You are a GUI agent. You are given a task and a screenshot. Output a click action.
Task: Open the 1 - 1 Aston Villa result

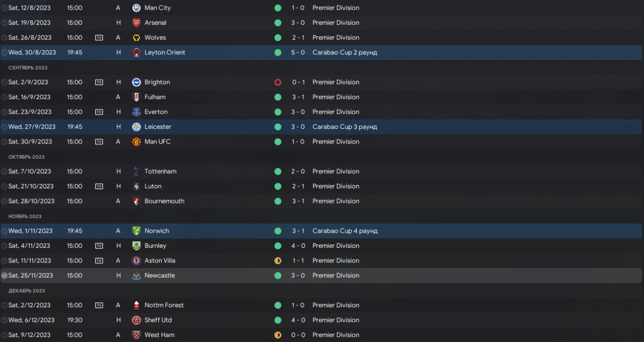click(298, 260)
